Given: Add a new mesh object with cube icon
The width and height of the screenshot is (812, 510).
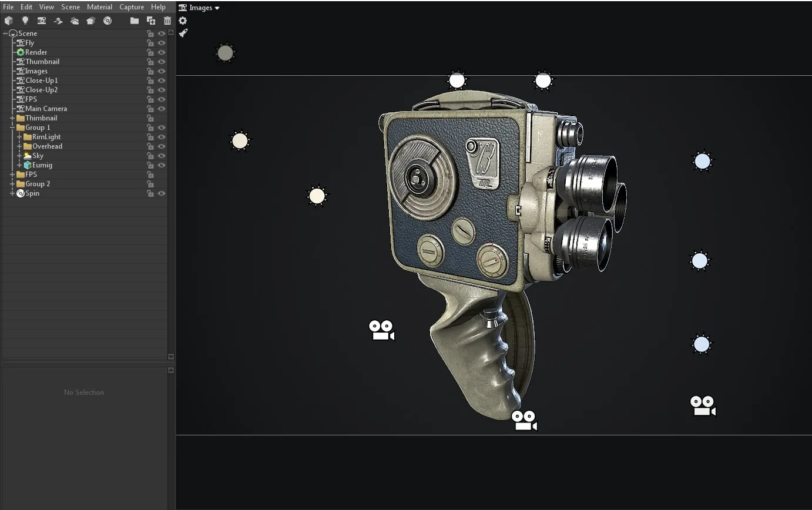Looking at the screenshot, I should point(9,21).
